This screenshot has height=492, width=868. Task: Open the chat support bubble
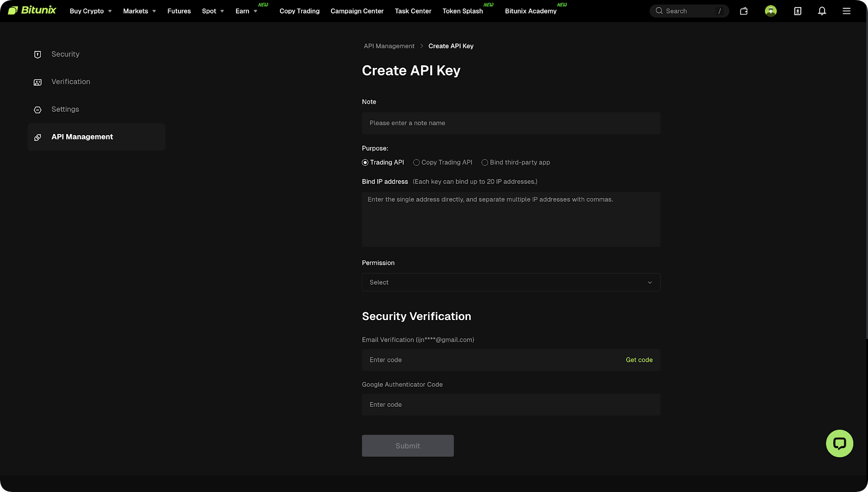[x=839, y=443]
